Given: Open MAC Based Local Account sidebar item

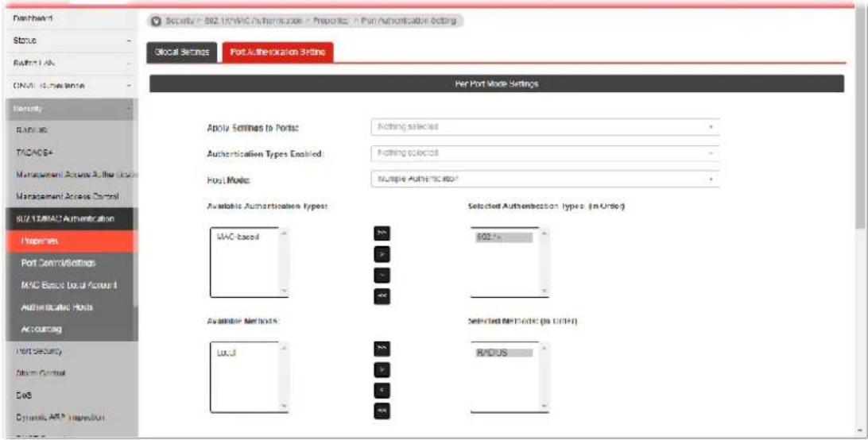Looking at the screenshot, I should (x=71, y=285).
